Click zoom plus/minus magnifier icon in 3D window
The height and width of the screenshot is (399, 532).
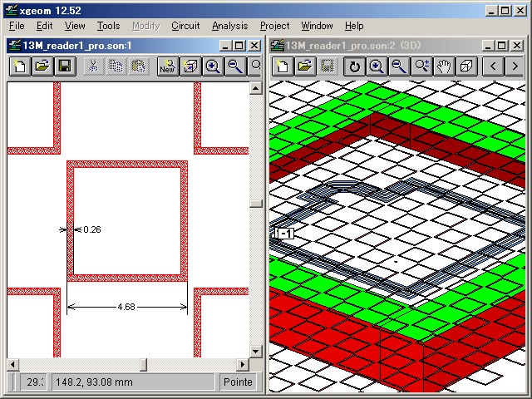click(x=421, y=66)
